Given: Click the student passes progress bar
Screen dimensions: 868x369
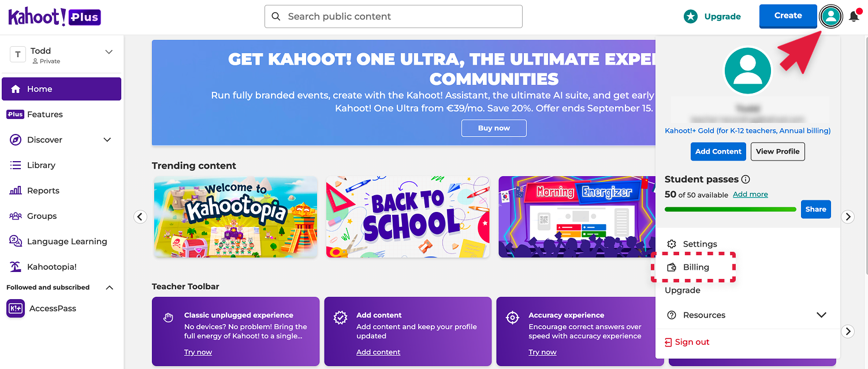Looking at the screenshot, I should [731, 209].
